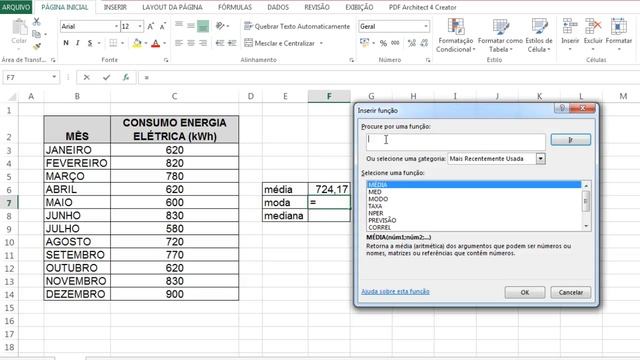Select MODO in function list
The height and width of the screenshot is (360, 640).
[378, 199]
